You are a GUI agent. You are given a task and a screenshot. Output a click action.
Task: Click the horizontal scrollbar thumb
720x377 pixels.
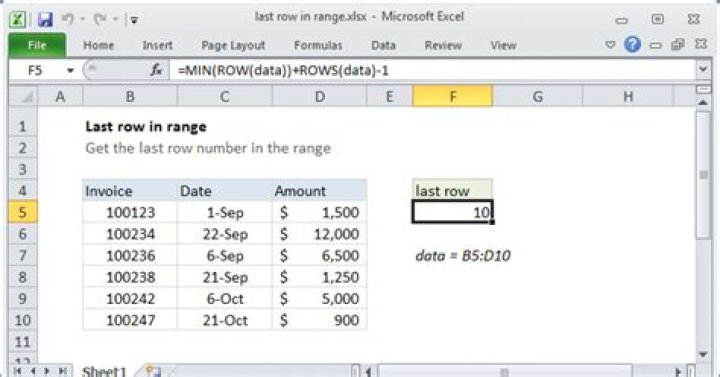[504, 371]
